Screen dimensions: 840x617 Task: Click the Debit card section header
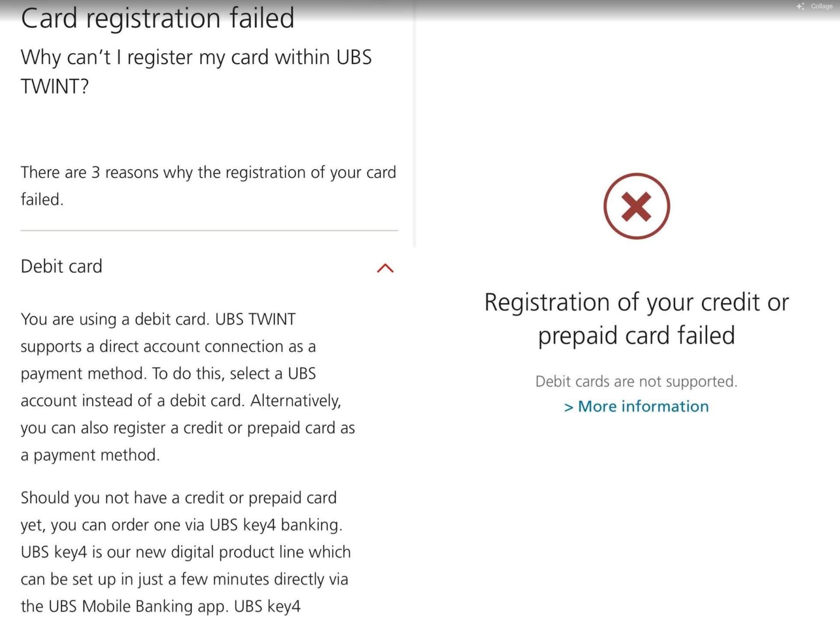coord(62,266)
